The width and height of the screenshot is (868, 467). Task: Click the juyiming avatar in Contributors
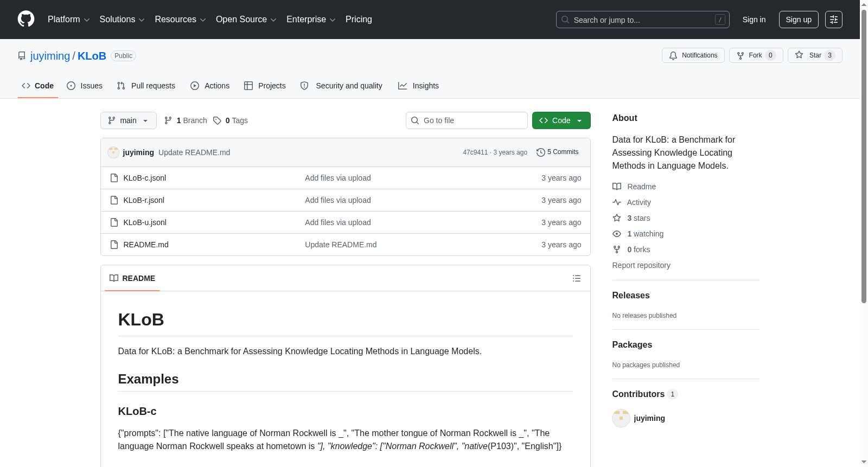coord(621,418)
